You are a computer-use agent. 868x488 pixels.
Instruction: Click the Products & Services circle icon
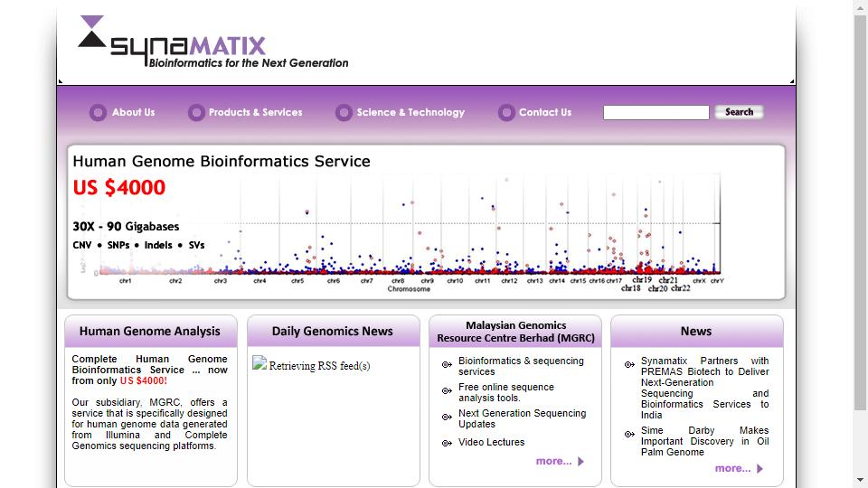[196, 113]
